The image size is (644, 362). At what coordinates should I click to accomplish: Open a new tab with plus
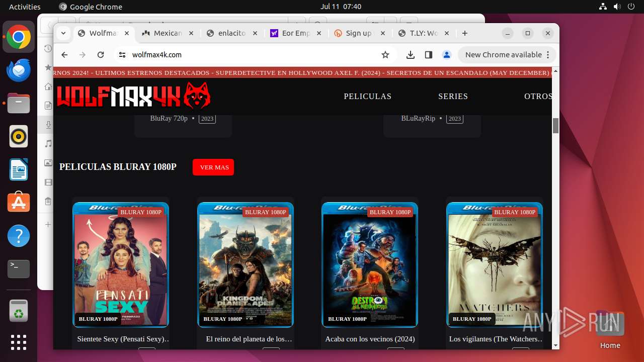pyautogui.click(x=465, y=33)
